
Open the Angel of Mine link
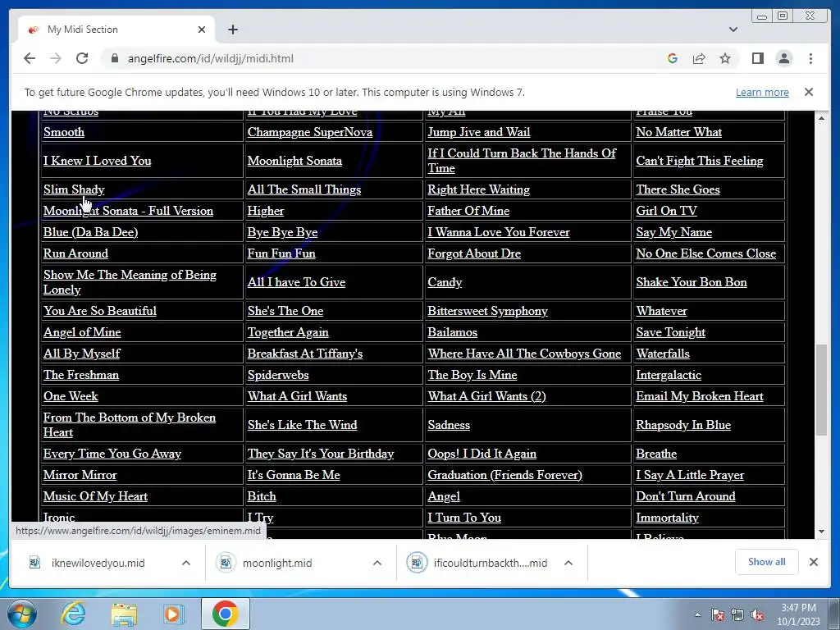[82, 332]
